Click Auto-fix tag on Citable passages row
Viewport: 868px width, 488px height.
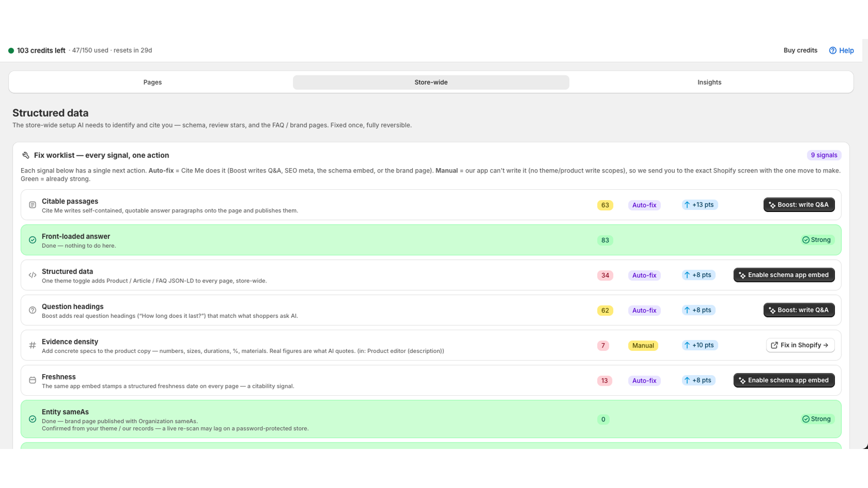pyautogui.click(x=644, y=205)
